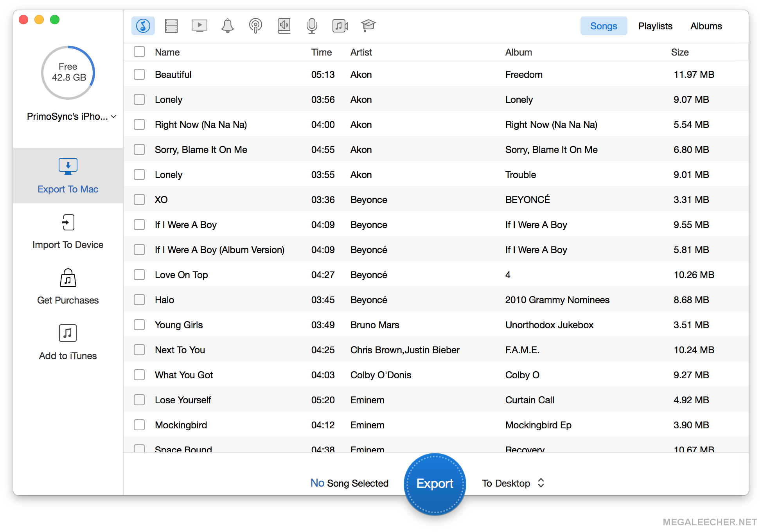This screenshot has height=532, width=762.
Task: Maximize the window with the green button
Action: (x=55, y=20)
